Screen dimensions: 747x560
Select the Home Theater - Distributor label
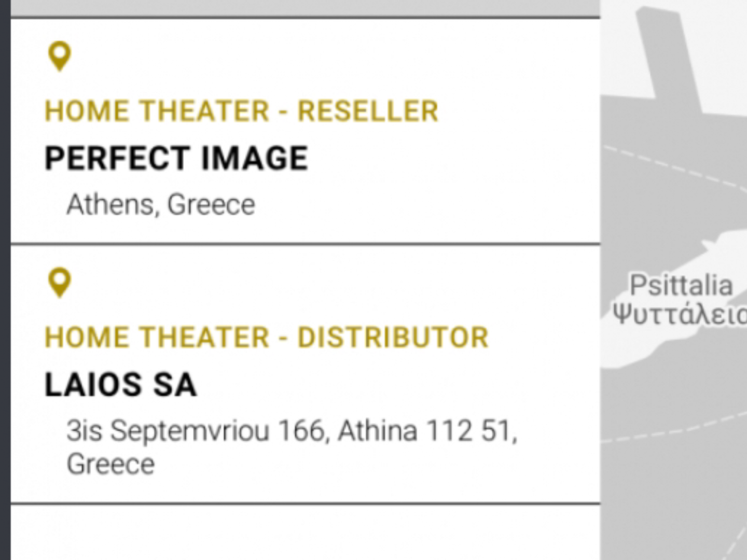coord(267,338)
